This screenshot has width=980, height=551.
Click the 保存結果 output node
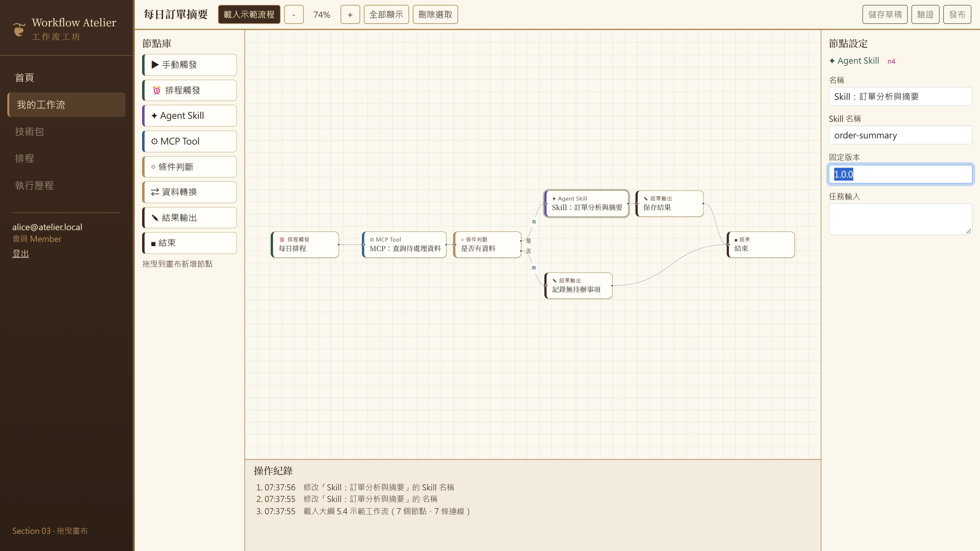pyautogui.click(x=670, y=203)
